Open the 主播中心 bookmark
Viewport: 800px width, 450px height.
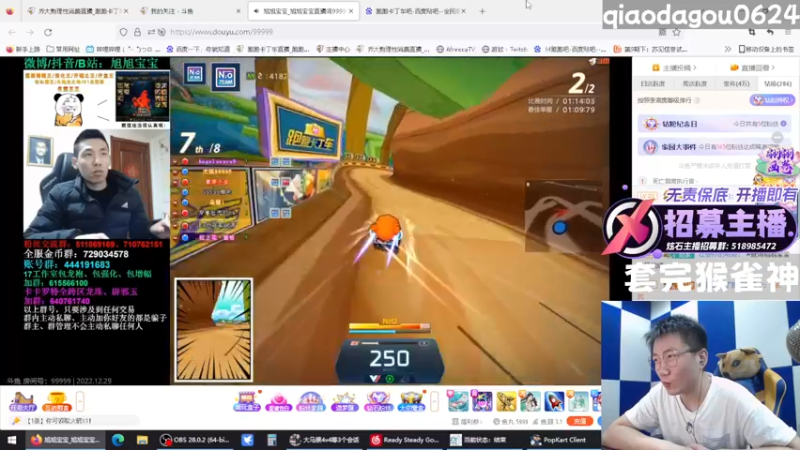click(333, 49)
